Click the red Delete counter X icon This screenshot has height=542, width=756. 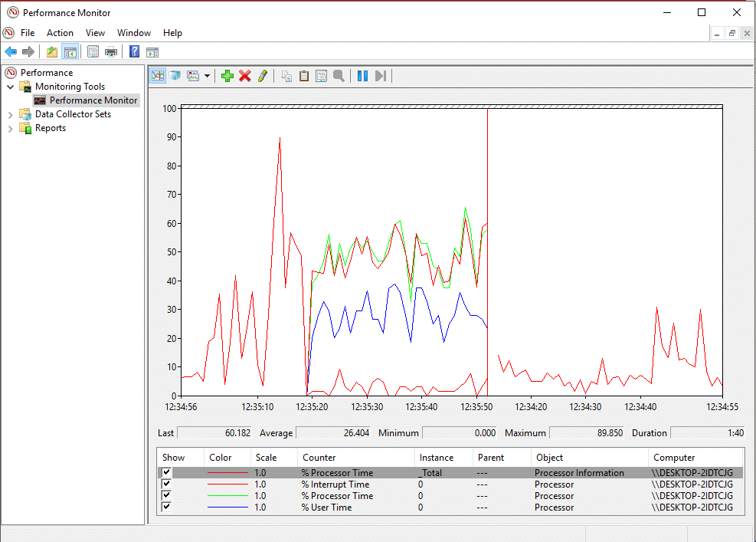(245, 76)
